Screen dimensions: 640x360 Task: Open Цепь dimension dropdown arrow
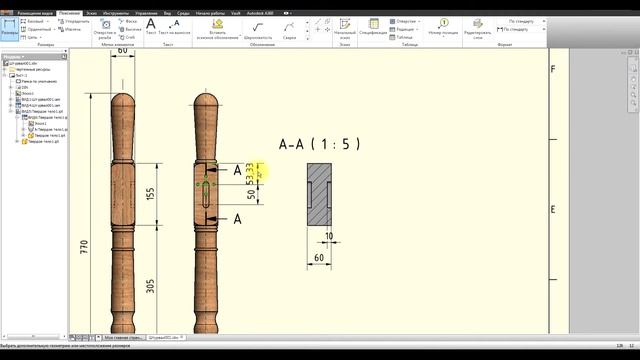pyautogui.click(x=41, y=38)
